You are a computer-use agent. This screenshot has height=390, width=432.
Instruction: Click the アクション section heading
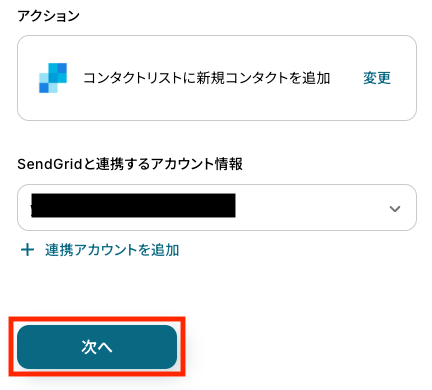click(x=48, y=16)
